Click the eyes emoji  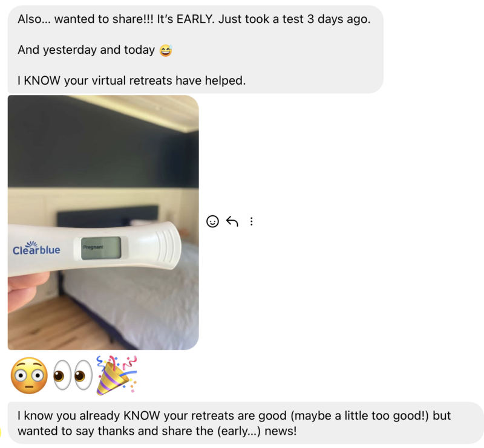click(73, 375)
